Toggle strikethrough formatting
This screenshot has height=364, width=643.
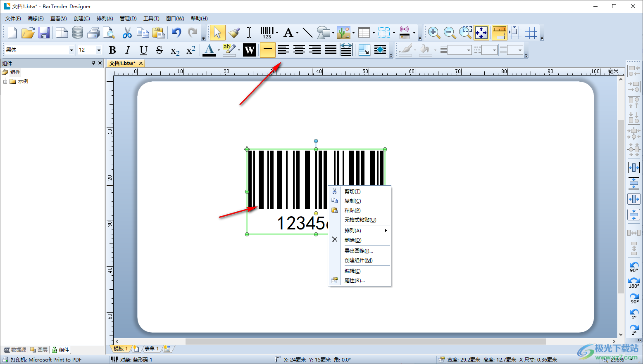pyautogui.click(x=159, y=50)
